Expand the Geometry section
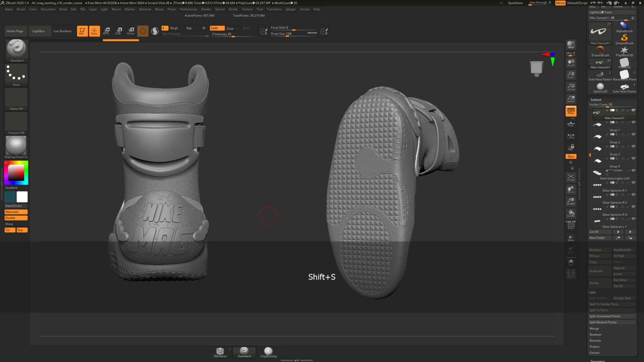 click(x=598, y=361)
